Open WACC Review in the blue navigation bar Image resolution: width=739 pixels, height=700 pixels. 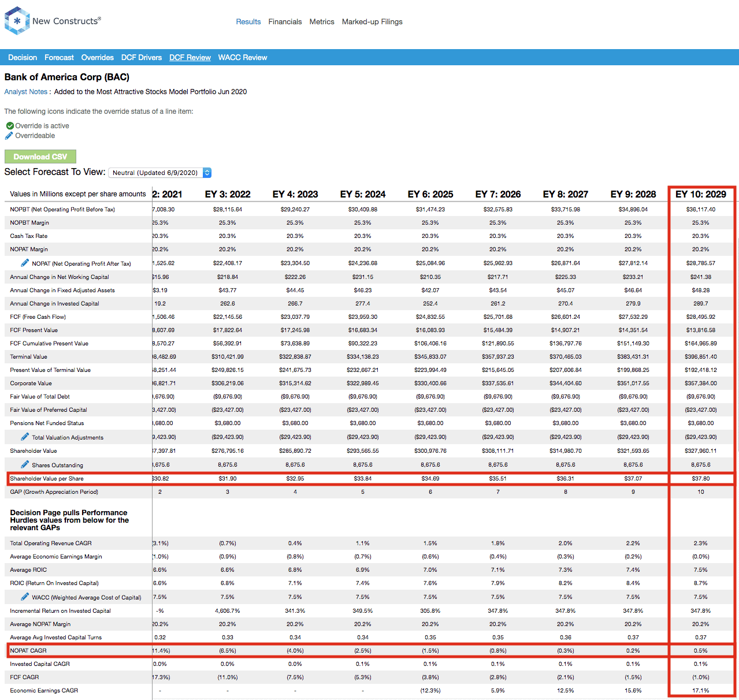(243, 58)
